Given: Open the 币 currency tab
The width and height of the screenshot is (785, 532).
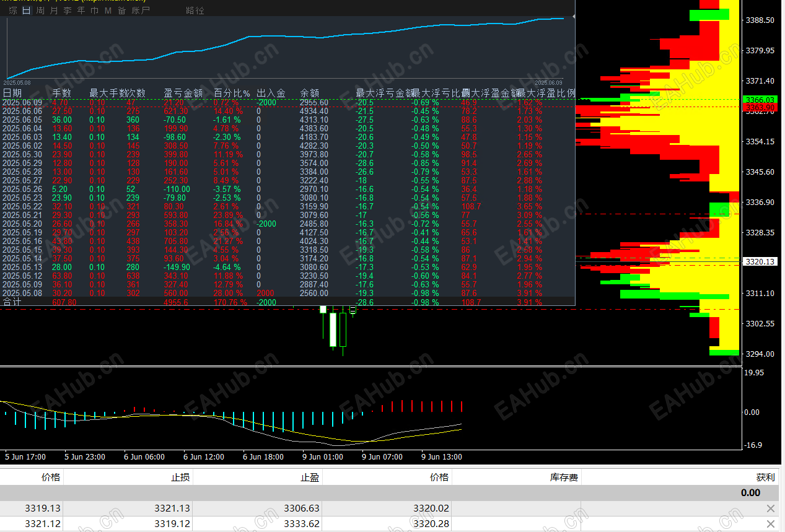Looking at the screenshot, I should click(x=94, y=11).
